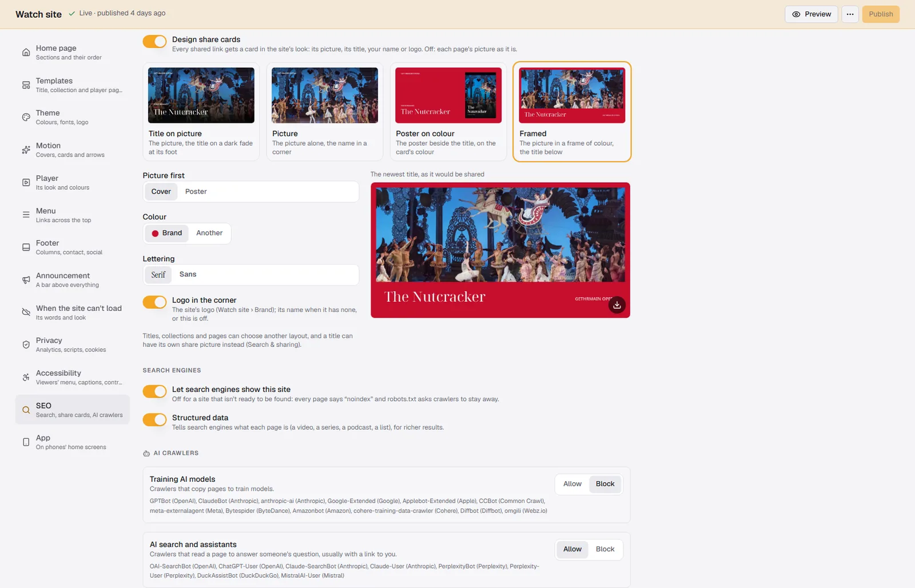Click the Menu hamburger icon in sidebar

tap(26, 215)
